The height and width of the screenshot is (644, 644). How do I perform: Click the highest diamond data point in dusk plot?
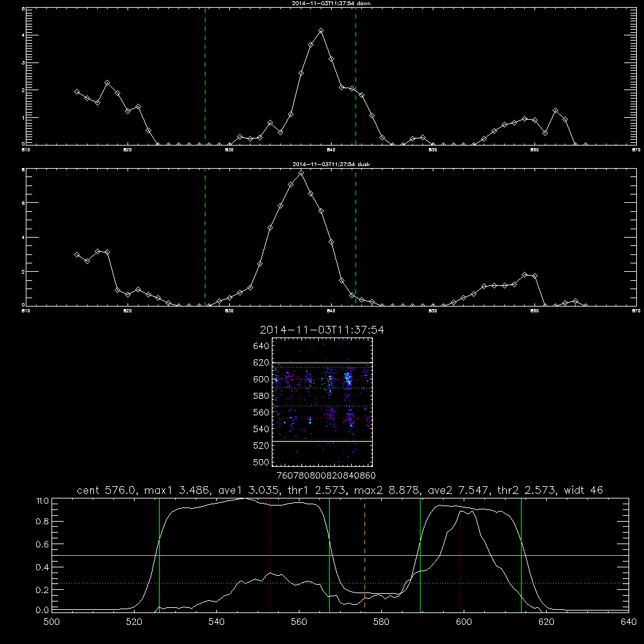[x=301, y=173]
